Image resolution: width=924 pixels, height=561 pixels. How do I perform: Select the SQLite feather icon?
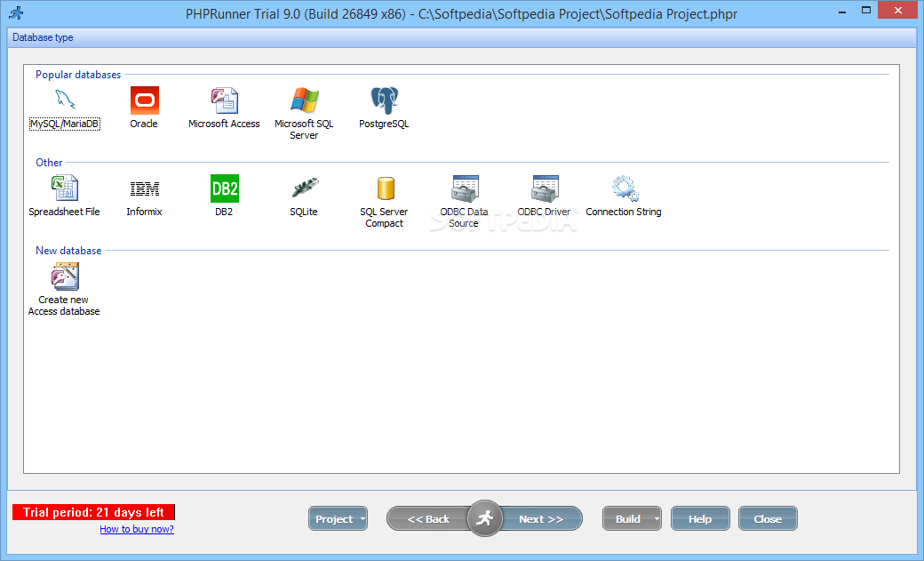(x=304, y=188)
